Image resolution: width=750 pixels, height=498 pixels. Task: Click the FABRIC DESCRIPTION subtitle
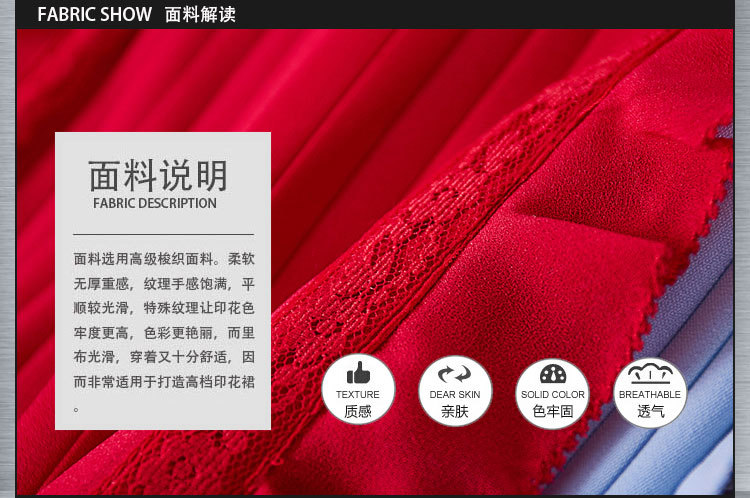pyautogui.click(x=155, y=203)
